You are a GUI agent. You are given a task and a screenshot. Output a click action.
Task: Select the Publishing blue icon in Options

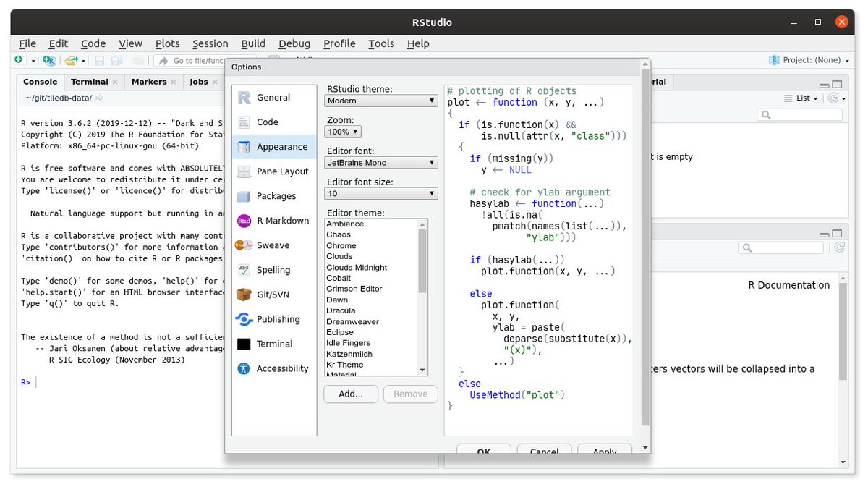pyautogui.click(x=244, y=319)
